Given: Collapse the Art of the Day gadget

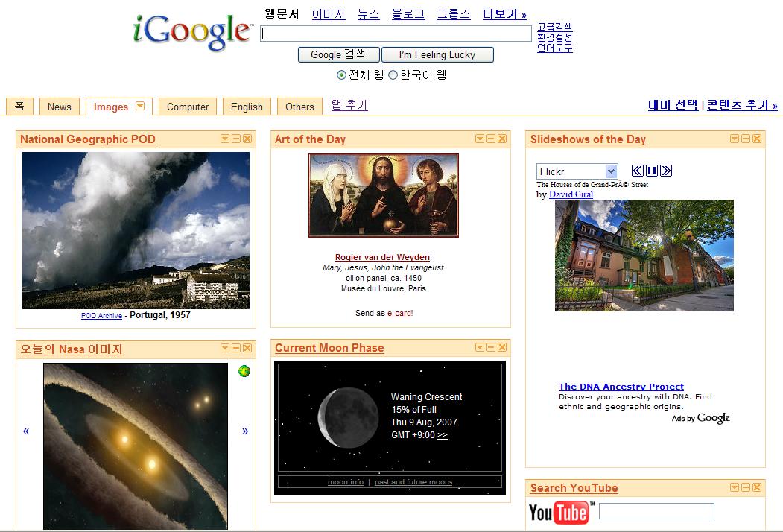Looking at the screenshot, I should click(491, 139).
